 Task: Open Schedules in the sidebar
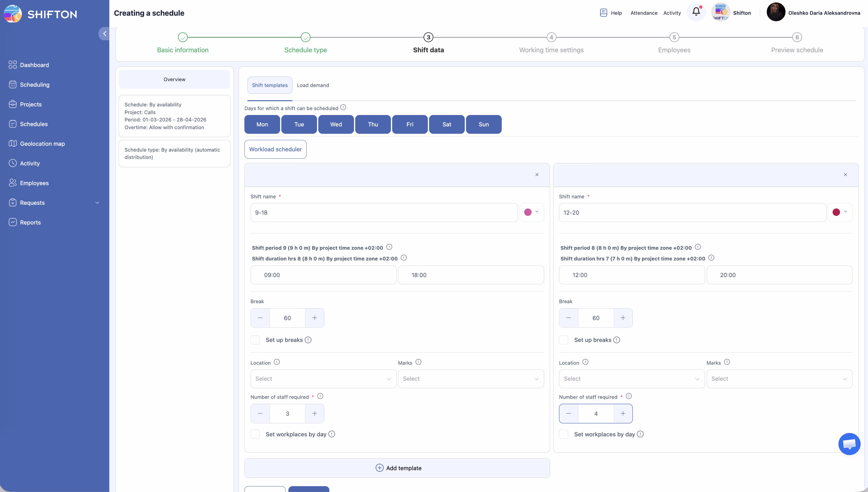34,124
